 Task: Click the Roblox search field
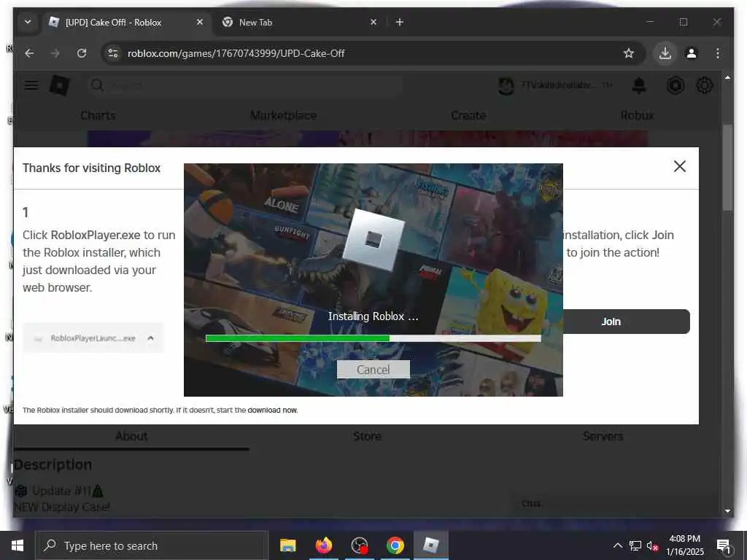pyautogui.click(x=245, y=85)
